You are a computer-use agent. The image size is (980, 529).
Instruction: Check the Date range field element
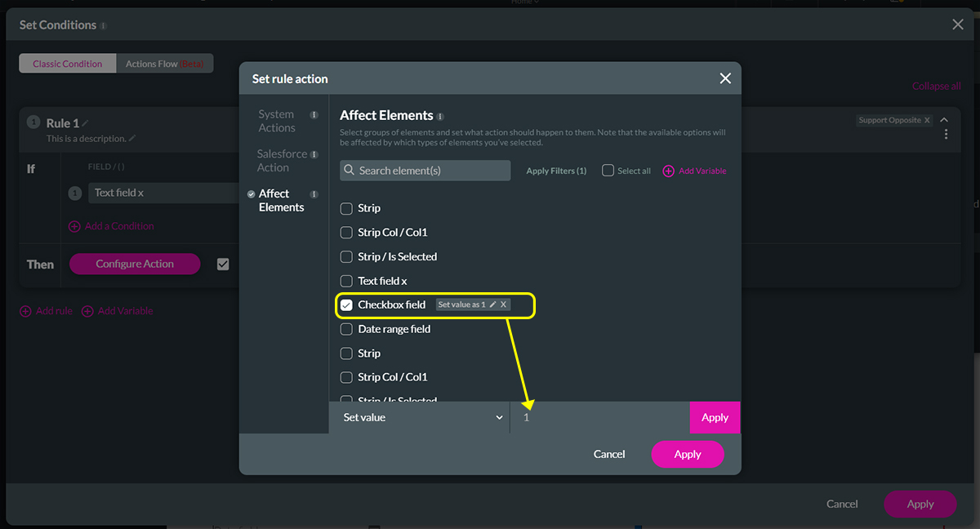[346, 329]
